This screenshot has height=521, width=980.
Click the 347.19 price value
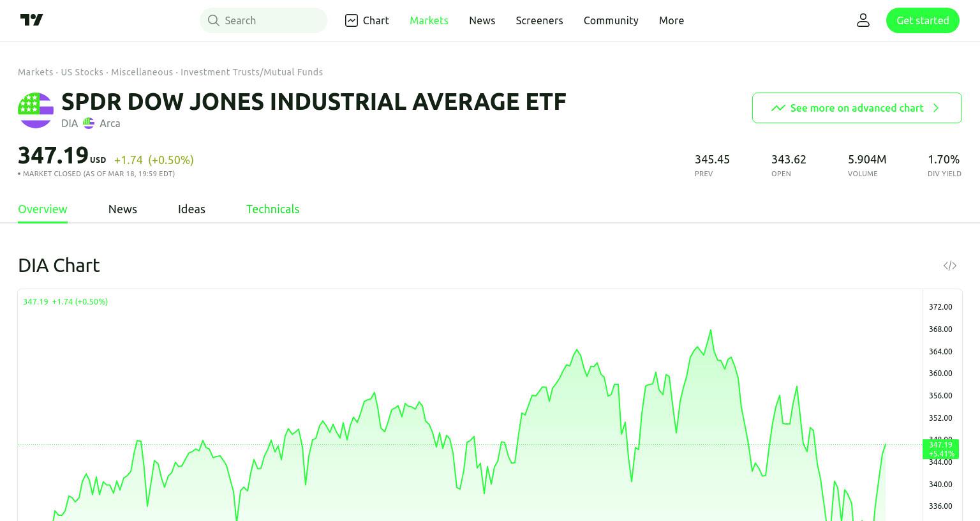pyautogui.click(x=53, y=155)
